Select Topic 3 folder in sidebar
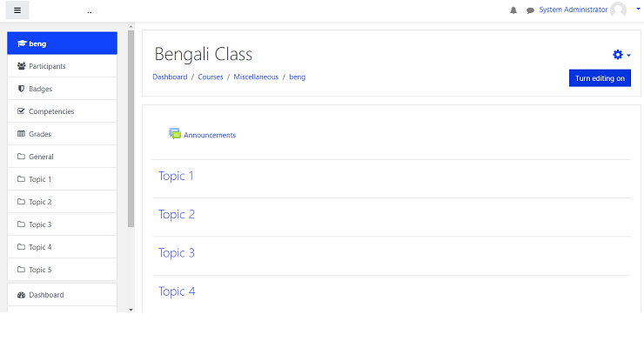 (x=40, y=224)
